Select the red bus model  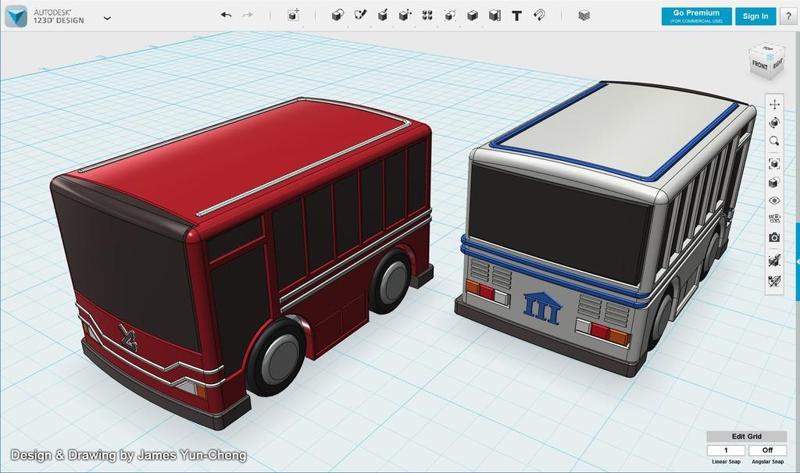241,261
